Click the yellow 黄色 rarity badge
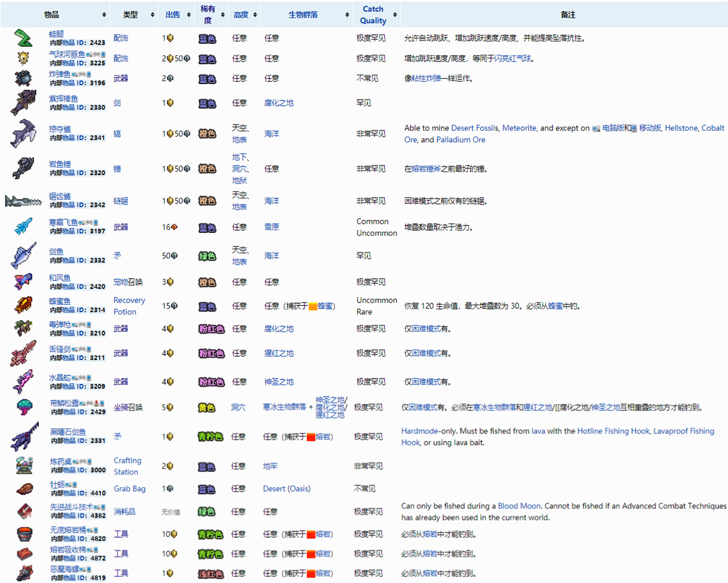Image resolution: width=728 pixels, height=583 pixels. pos(206,408)
